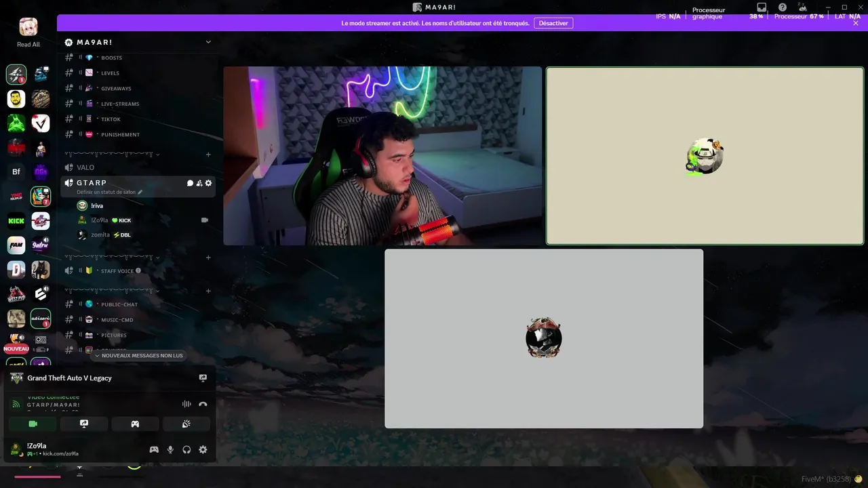Open the adiseri server icon
Image resolution: width=868 pixels, height=488 pixels.
click(41, 318)
